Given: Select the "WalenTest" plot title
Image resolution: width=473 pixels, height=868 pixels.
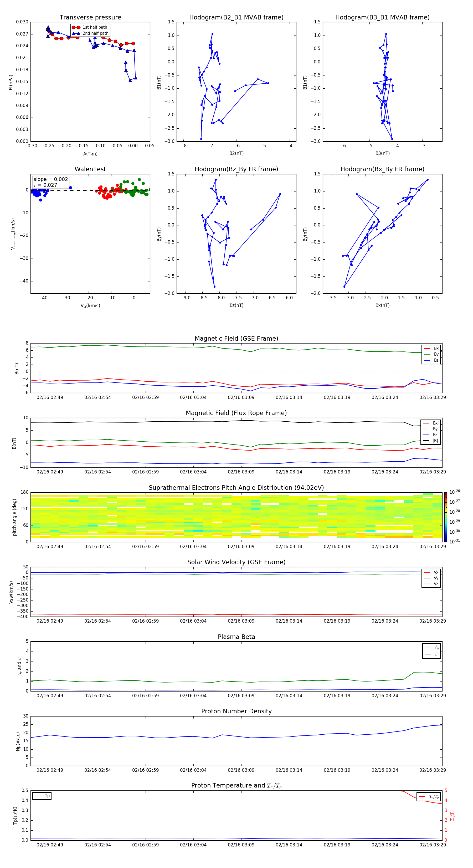Looking at the screenshot, I should [x=90, y=169].
